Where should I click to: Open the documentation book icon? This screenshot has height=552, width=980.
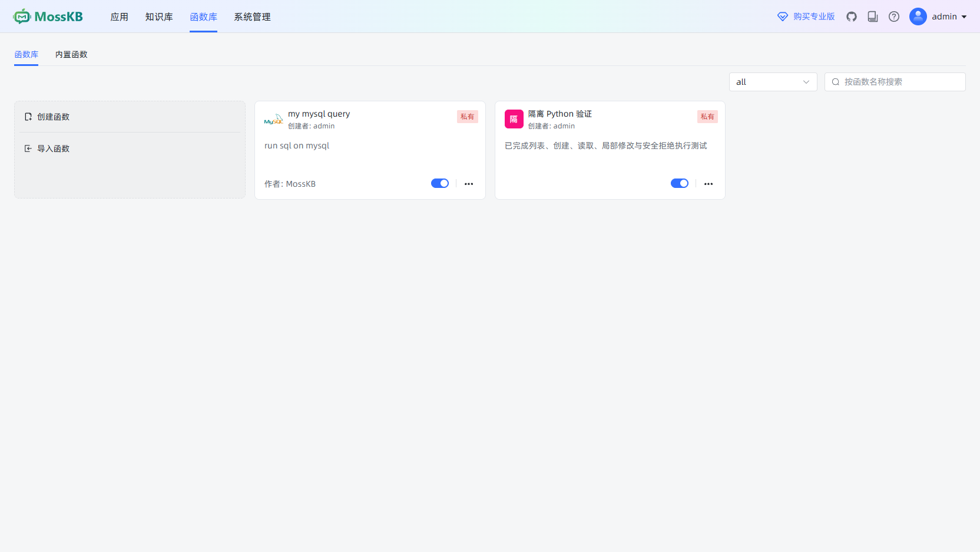pos(873,16)
